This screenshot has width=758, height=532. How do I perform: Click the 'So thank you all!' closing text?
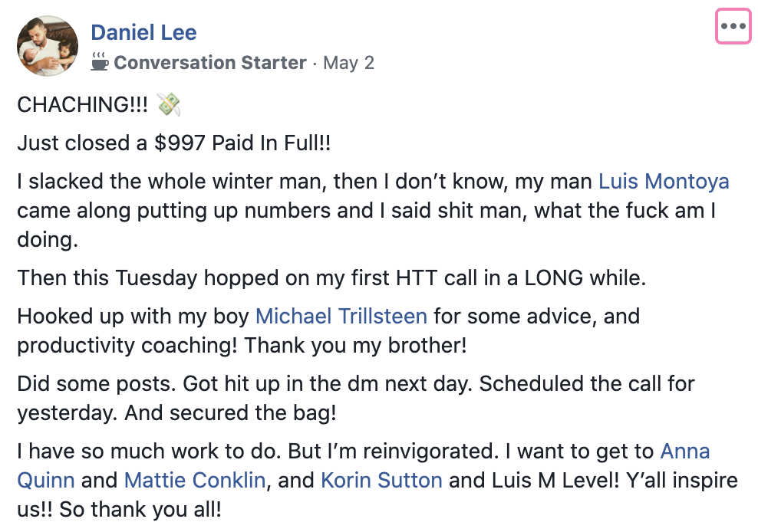pos(140,509)
